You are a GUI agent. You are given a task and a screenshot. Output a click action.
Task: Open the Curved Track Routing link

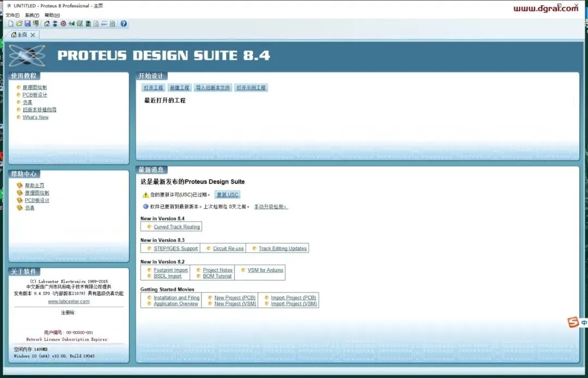coord(176,227)
